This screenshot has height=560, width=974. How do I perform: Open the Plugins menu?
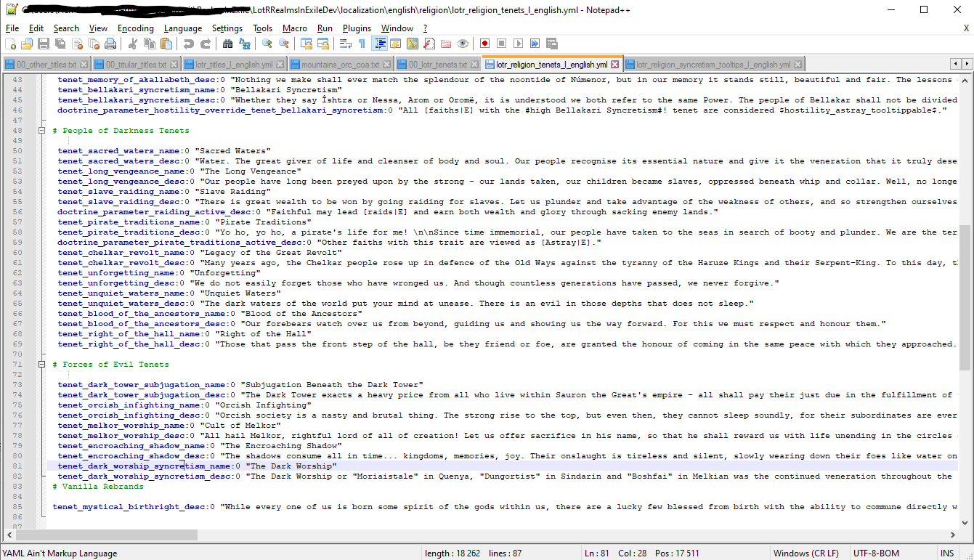point(357,28)
